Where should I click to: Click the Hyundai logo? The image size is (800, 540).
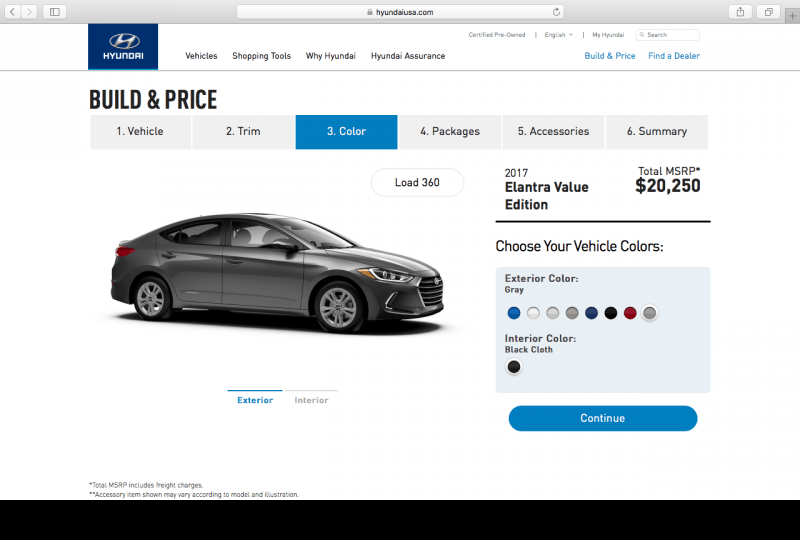(123, 46)
